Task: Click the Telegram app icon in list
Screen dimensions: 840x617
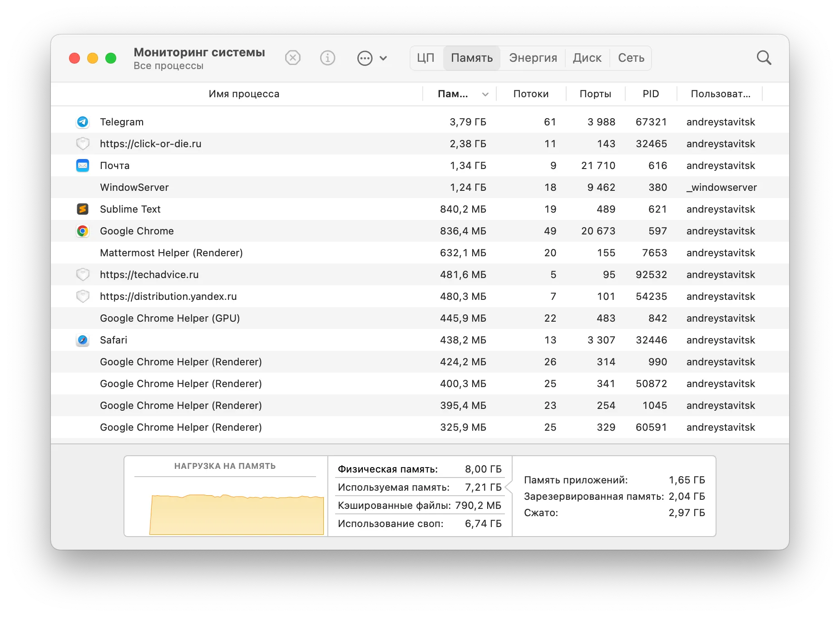Action: tap(83, 122)
